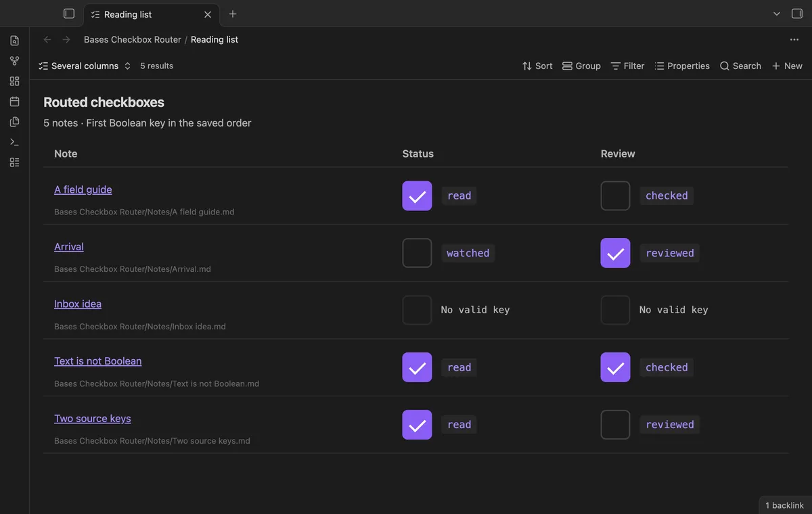Click the Group toolbar button
Screen dimensions: 812x514
(581, 66)
